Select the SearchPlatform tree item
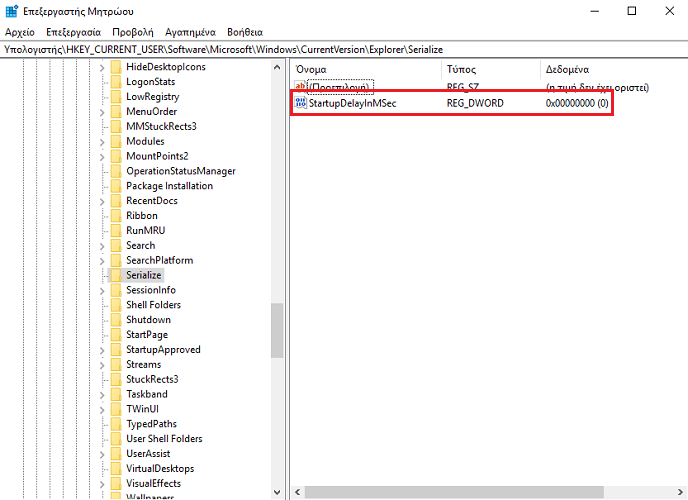 click(160, 260)
